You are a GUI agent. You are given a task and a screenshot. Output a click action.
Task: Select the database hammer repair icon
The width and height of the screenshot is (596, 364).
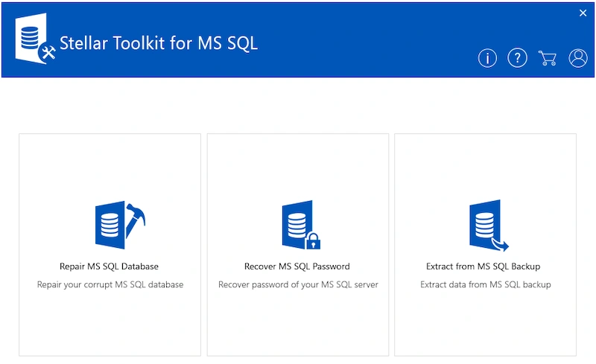[120, 225]
